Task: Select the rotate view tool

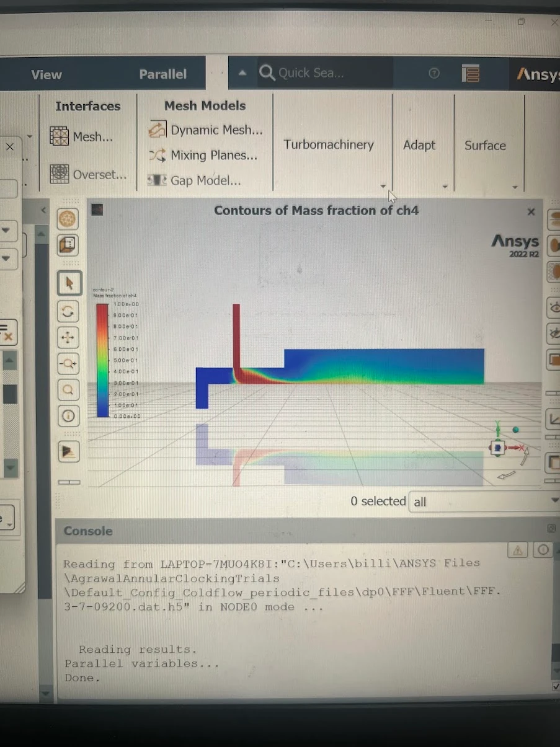Action: 68,311
